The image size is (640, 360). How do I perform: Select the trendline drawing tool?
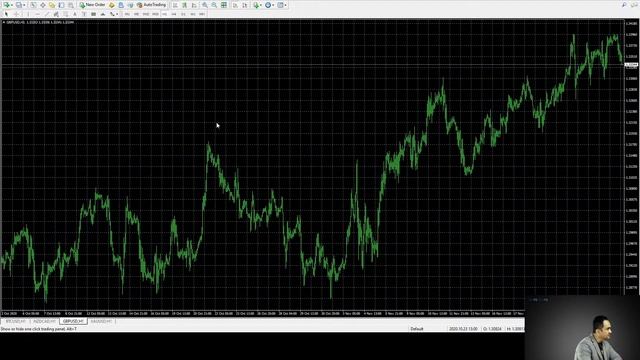point(47,14)
